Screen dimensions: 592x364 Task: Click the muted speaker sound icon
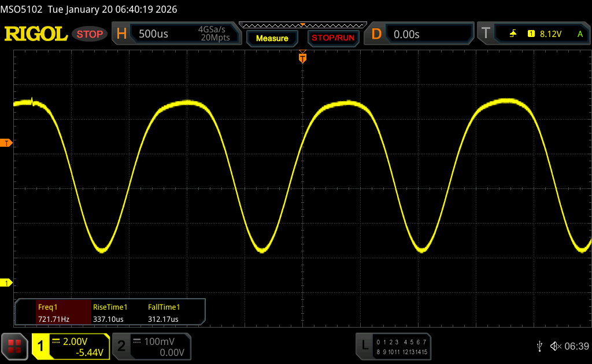coord(555,346)
